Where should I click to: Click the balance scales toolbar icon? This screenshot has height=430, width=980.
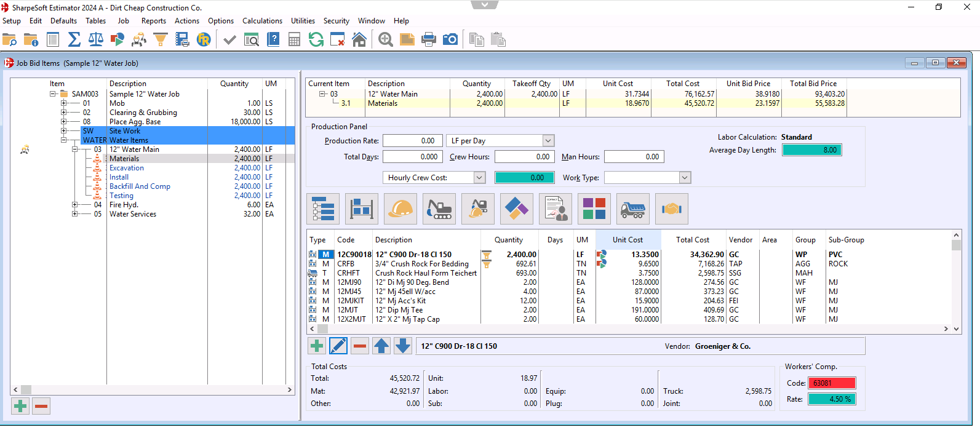(x=96, y=40)
